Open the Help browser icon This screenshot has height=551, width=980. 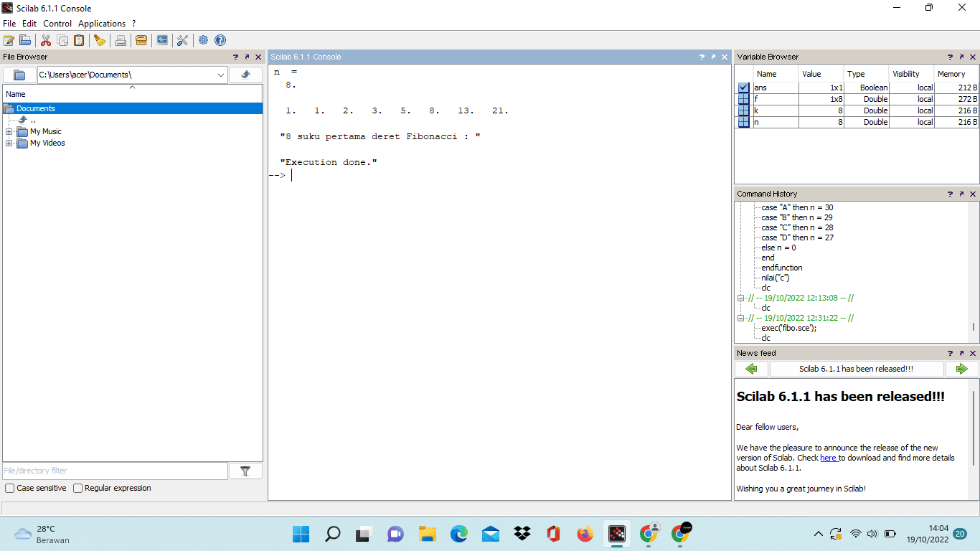click(220, 40)
